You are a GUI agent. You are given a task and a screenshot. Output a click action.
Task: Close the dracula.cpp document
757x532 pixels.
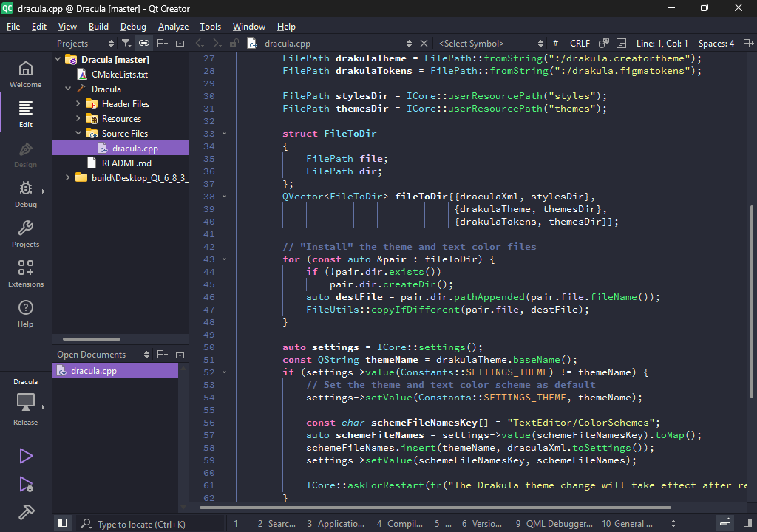point(424,44)
